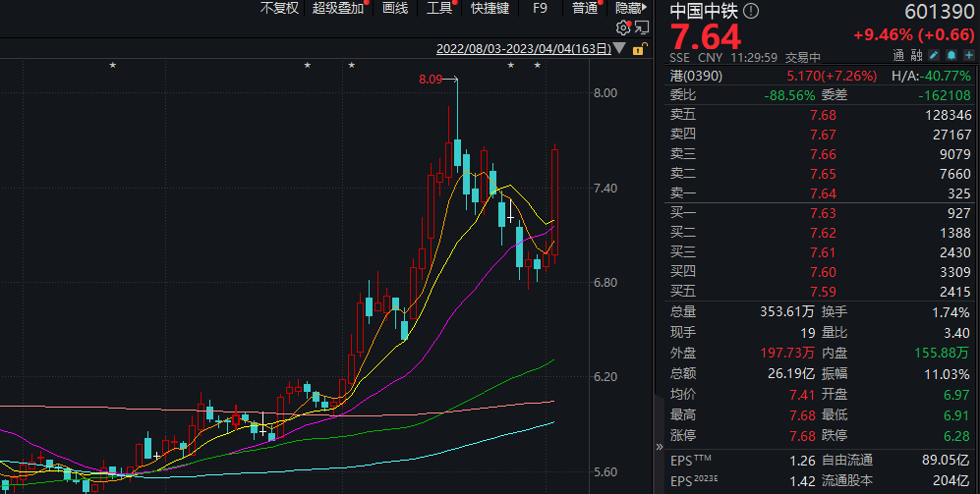Viewport: 980px width, 494px height.
Task: Click the second star event marker
Action: click(307, 65)
